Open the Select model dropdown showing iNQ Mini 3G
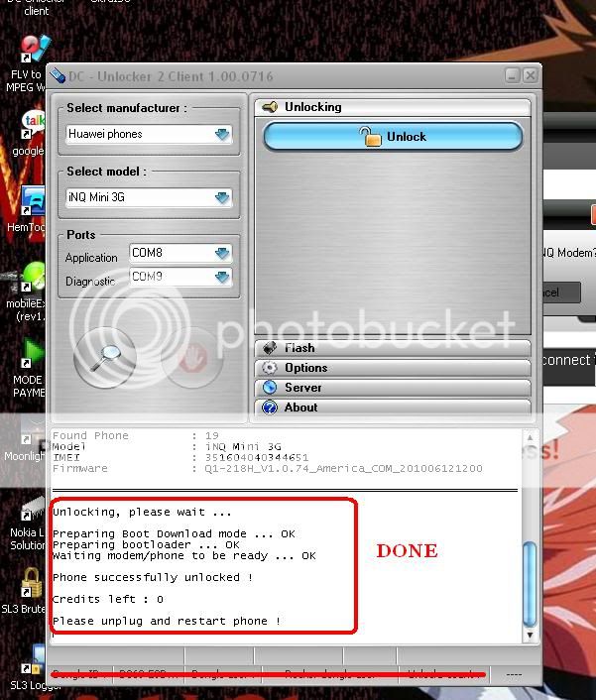The width and height of the screenshot is (596, 700). coord(149,197)
